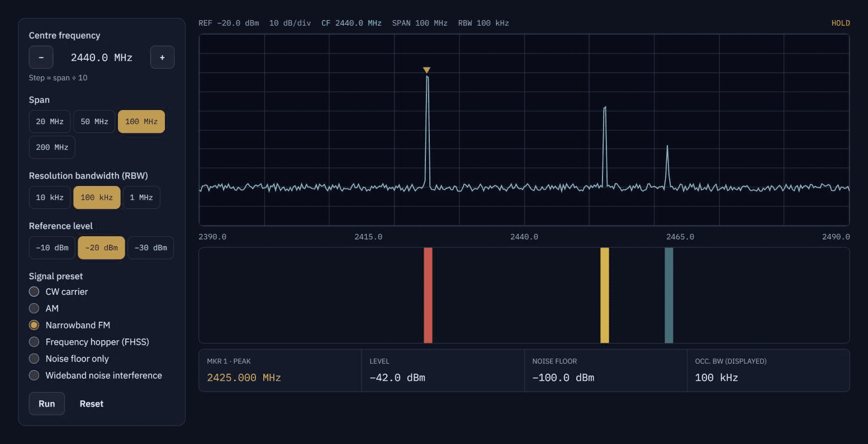
Task: Increase centre frequency with plus button
Action: [x=162, y=58]
